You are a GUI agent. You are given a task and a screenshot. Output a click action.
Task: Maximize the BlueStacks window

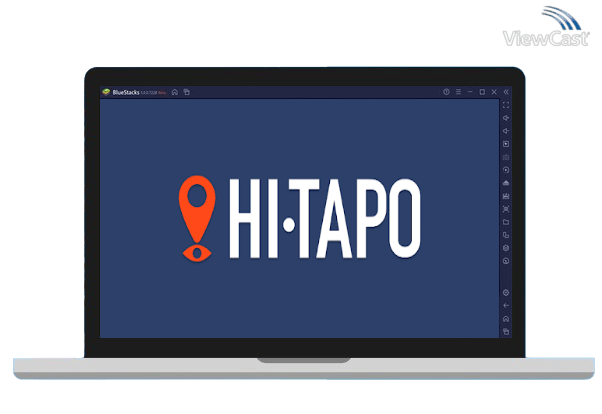(x=482, y=92)
